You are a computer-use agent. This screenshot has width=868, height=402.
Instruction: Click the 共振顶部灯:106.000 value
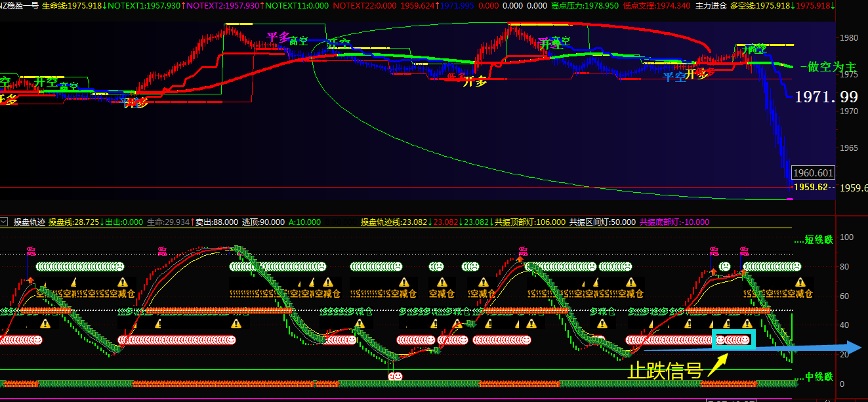coord(530,222)
